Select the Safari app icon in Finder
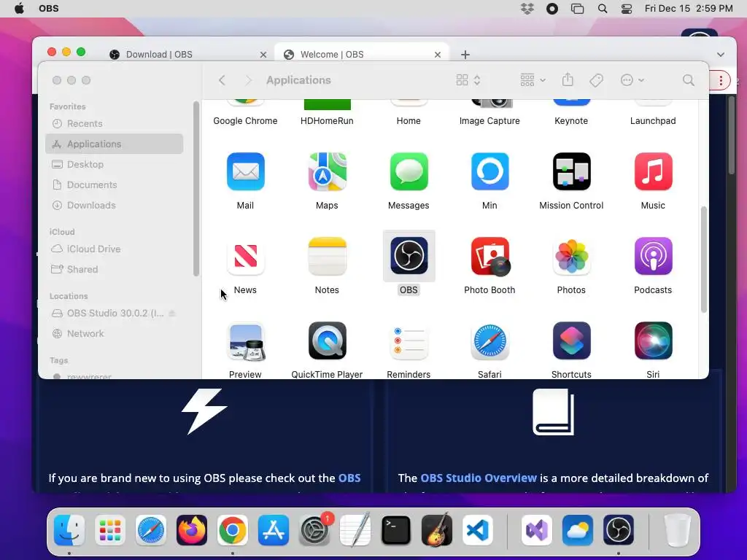747x560 pixels. coord(489,341)
